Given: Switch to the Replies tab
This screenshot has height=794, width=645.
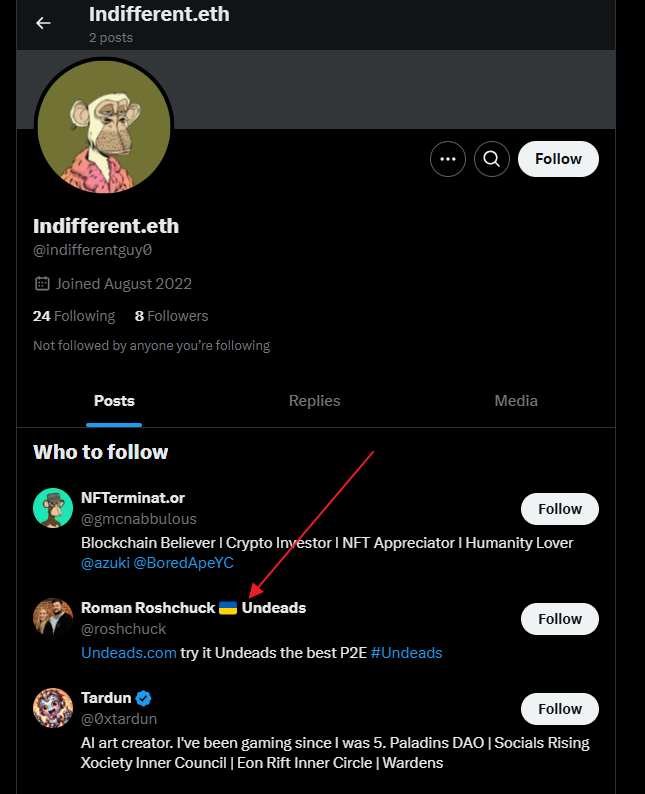Looking at the screenshot, I should coord(314,401).
